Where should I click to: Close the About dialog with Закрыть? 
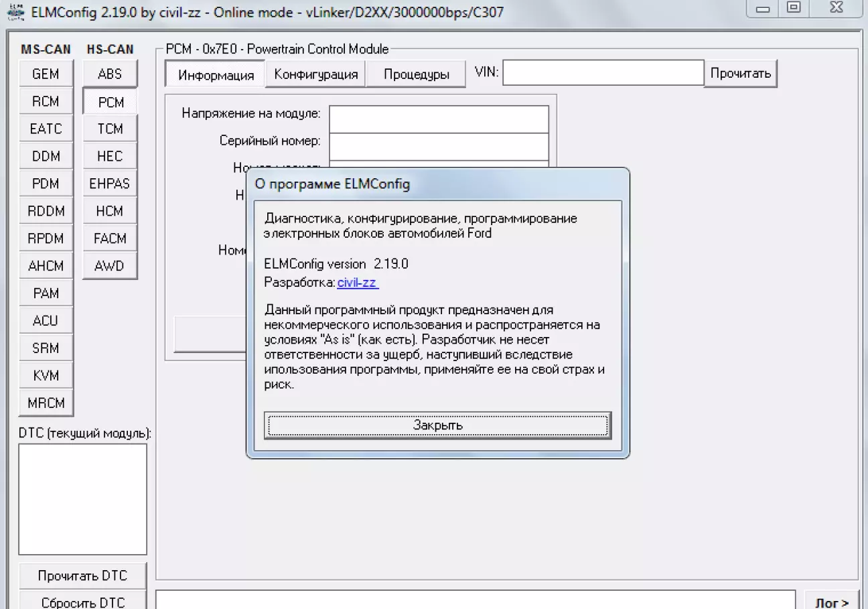coord(437,425)
